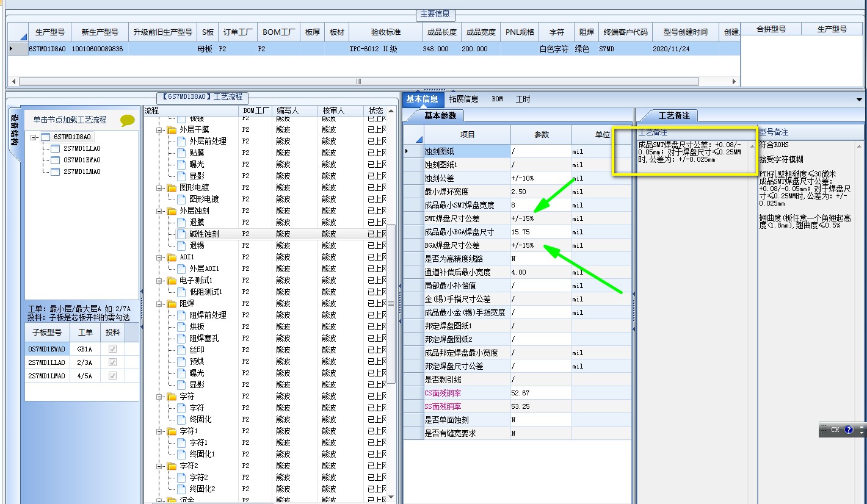Click the 合拼型号 column header

click(771, 29)
